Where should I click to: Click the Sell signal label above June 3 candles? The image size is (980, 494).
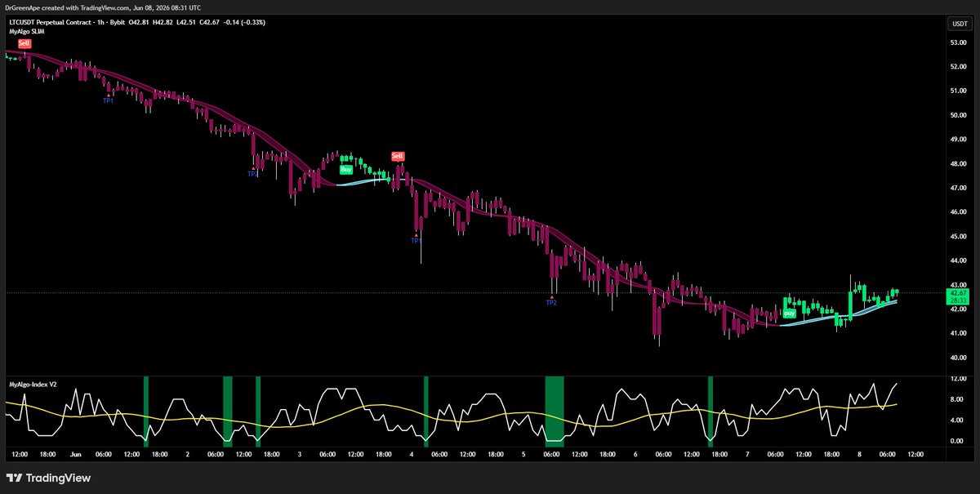click(398, 156)
